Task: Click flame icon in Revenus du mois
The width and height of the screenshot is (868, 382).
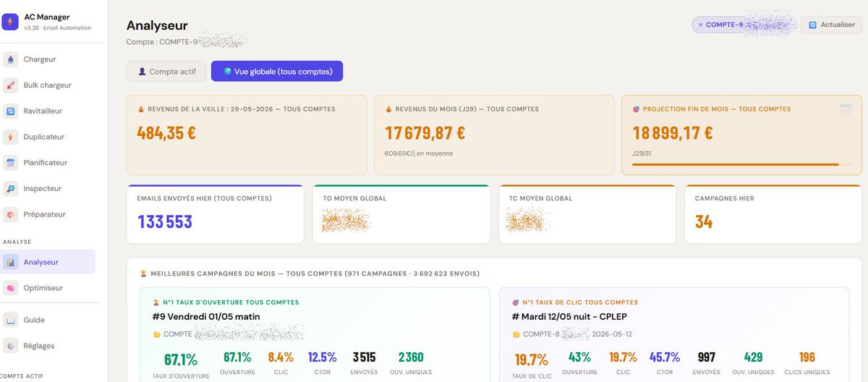Action: (388, 109)
